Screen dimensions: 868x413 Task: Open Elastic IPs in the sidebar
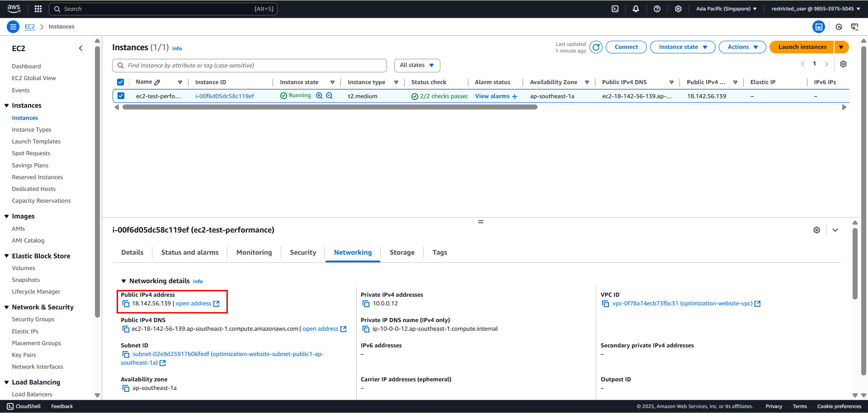(x=25, y=332)
